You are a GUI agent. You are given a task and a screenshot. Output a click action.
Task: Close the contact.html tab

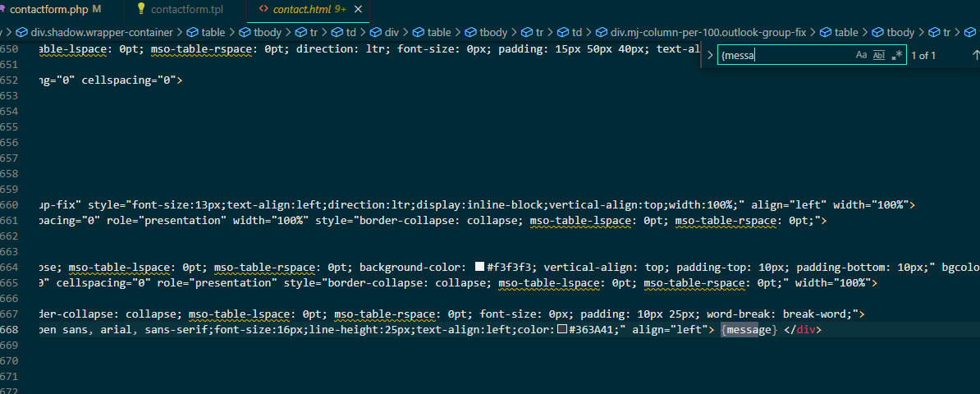point(358,9)
